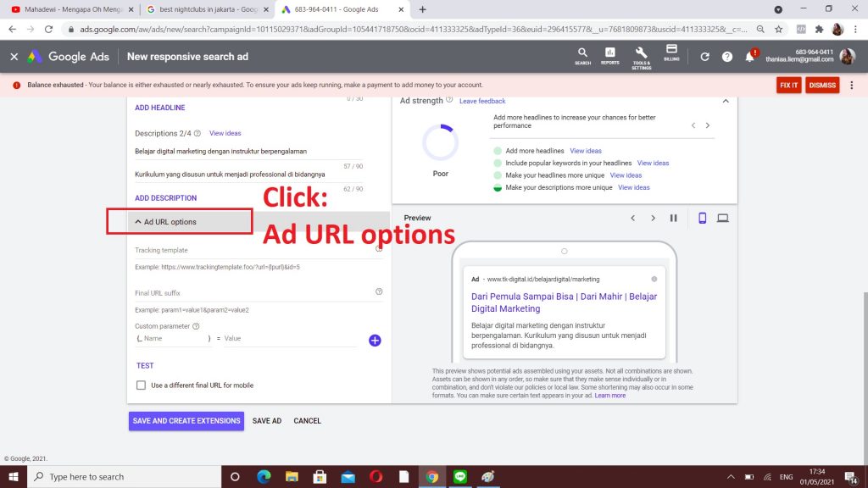868x488 pixels.
Task: Switch preview to desktop device icon
Action: 722,218
